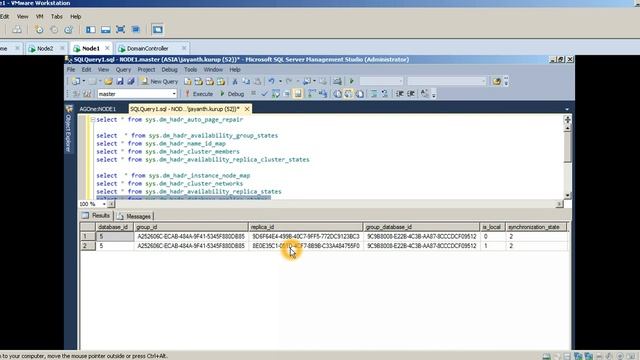This screenshot has width=640, height=360.
Task: Toggle Include Actual Execution Plan
Action: coord(312,94)
